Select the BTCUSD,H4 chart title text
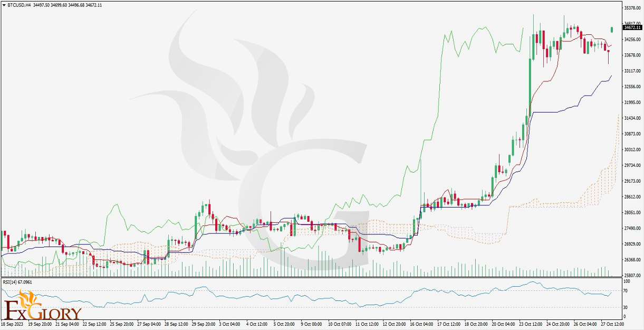 click(18, 5)
